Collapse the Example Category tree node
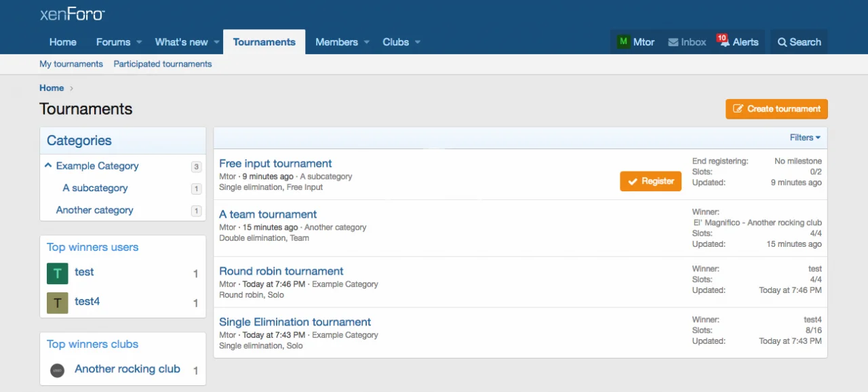Screen dimensions: 868x392 point(48,165)
